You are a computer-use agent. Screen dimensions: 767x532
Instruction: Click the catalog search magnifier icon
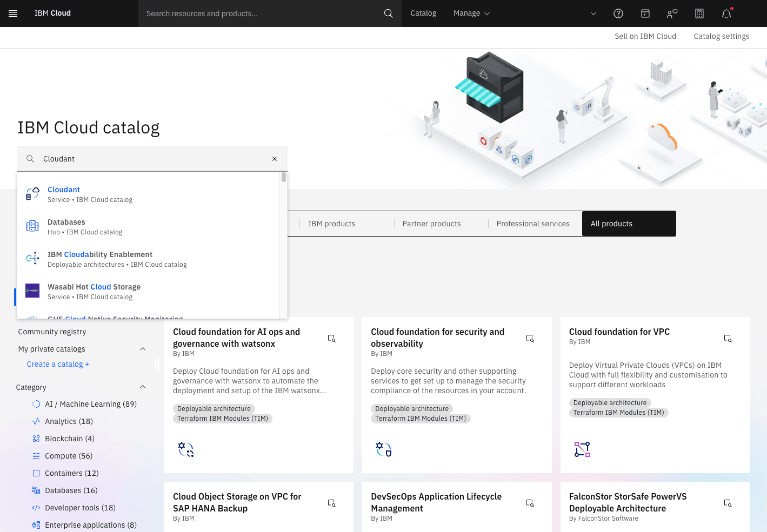[30, 159]
